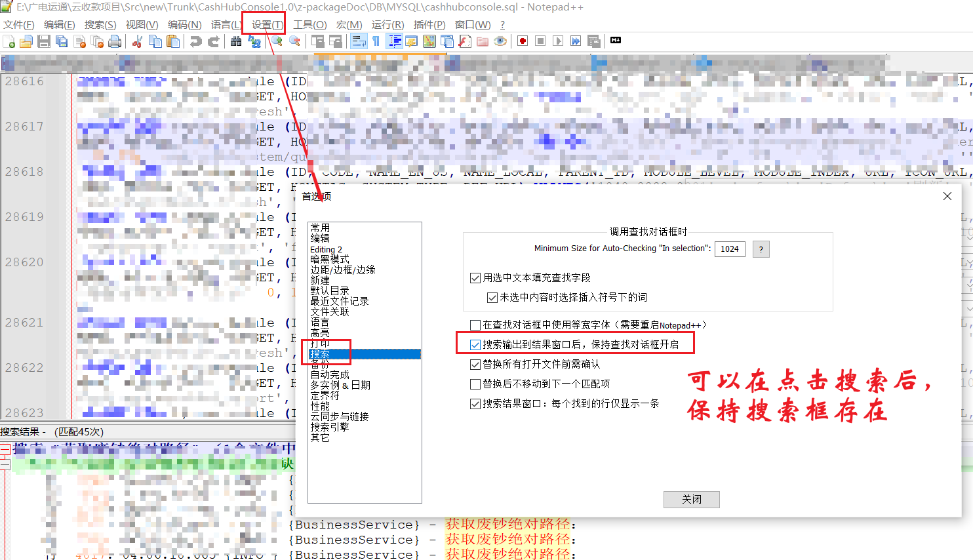Start macro recording with red dot icon
Viewport: 973px width, 560px height.
coord(523,41)
